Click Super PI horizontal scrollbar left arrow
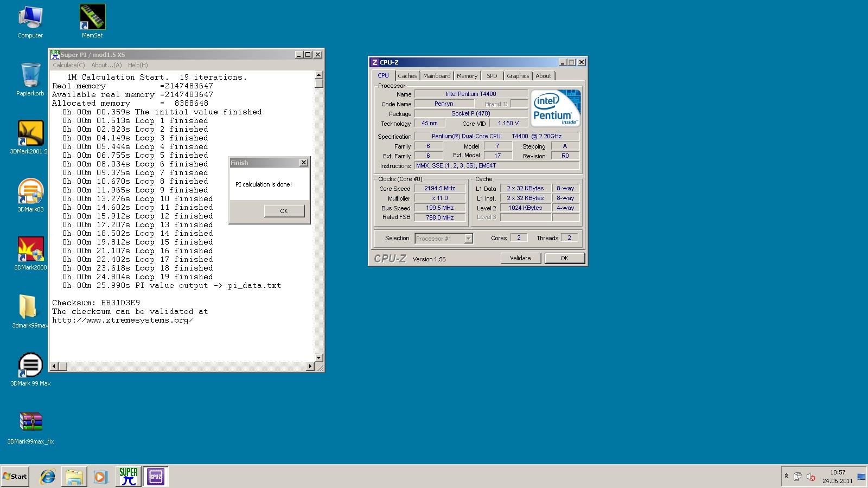 [x=54, y=367]
